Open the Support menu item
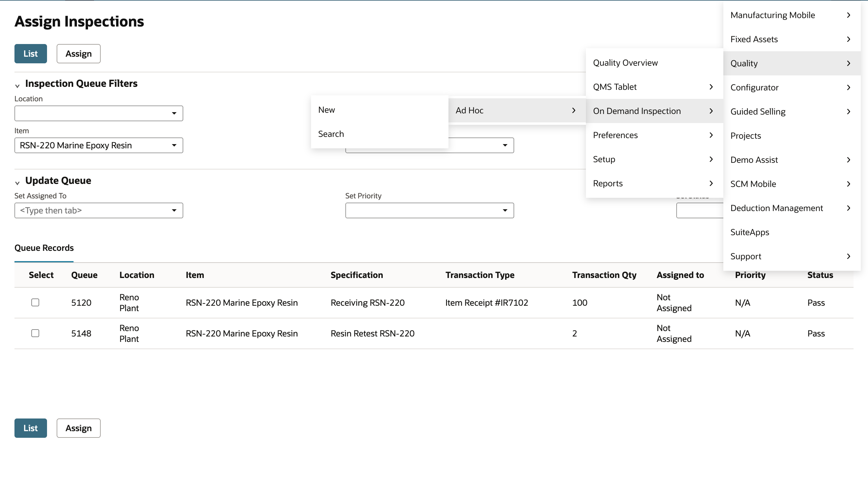The image size is (868, 480). click(x=792, y=256)
